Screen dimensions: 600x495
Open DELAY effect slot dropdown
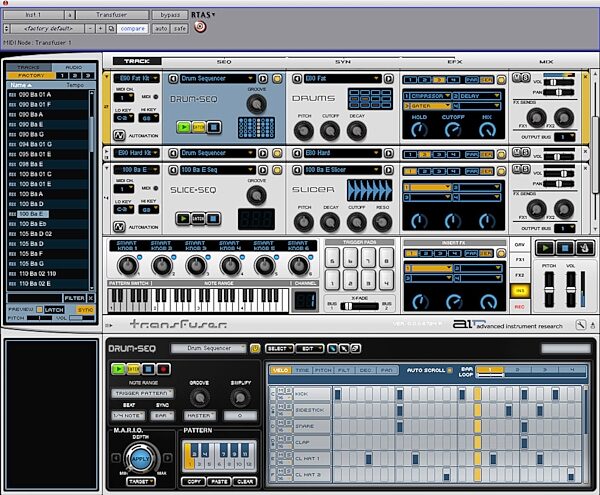point(476,96)
